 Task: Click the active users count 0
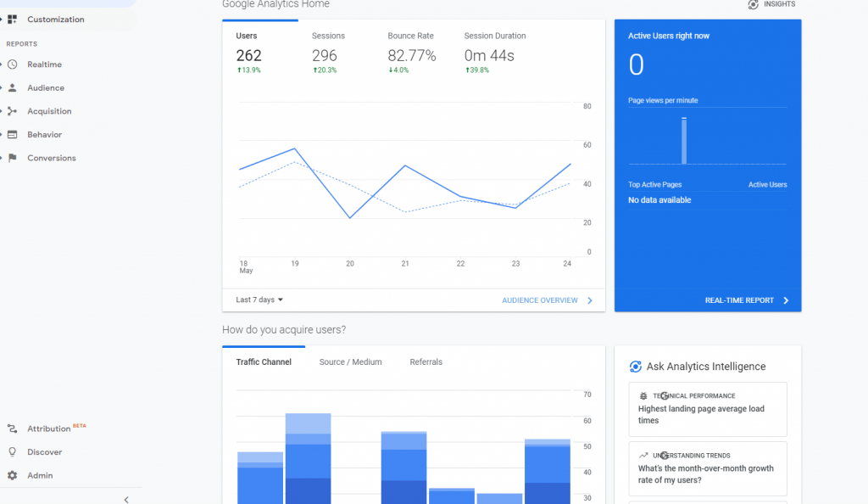click(x=636, y=64)
